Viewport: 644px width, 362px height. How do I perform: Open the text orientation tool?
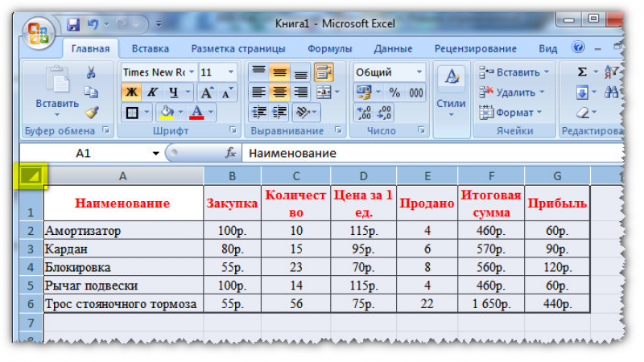(303, 112)
